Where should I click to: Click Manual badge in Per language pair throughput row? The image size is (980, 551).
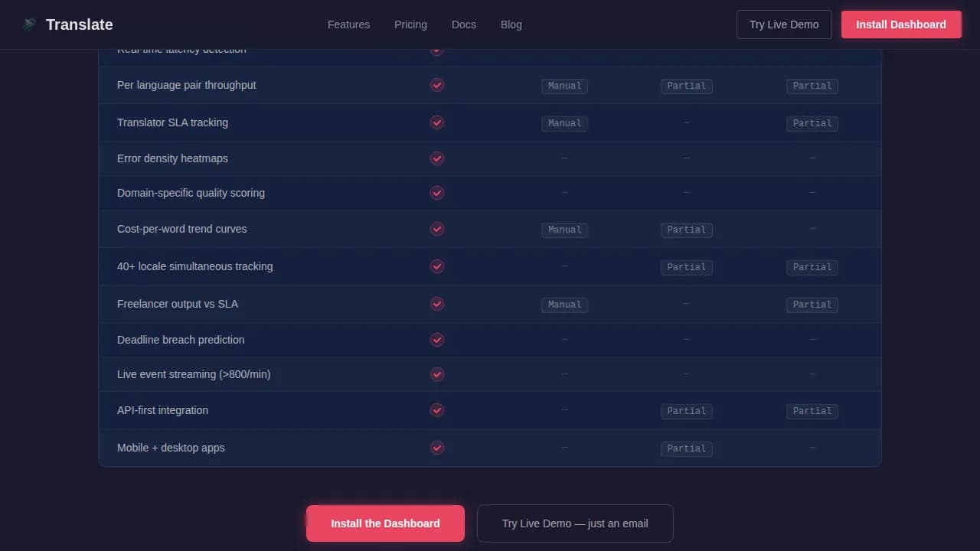click(565, 86)
